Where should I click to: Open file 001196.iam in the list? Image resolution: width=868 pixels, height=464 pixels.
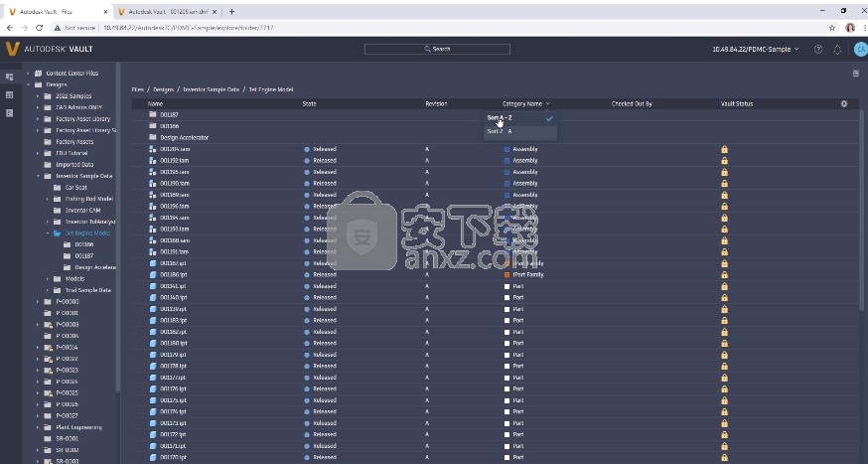tap(175, 206)
